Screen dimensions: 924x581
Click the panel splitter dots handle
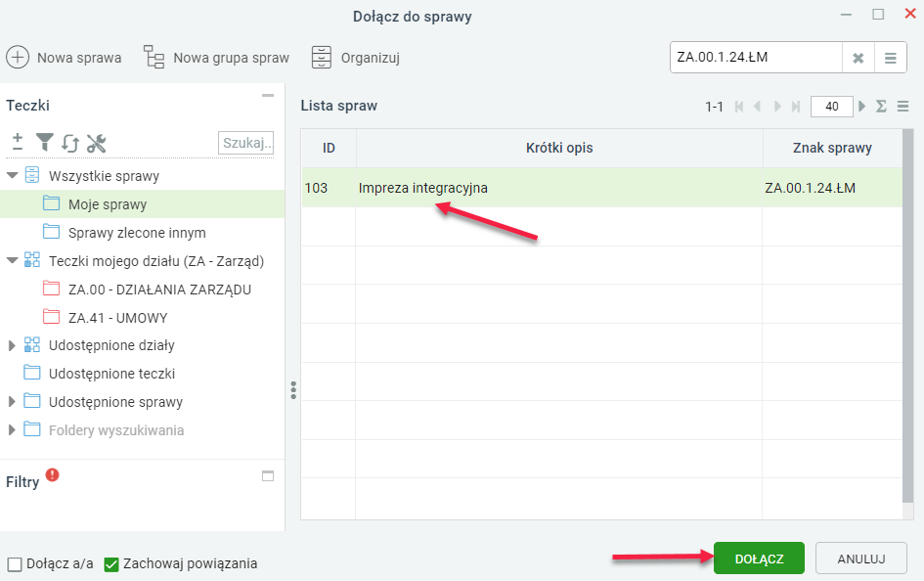coord(293,390)
